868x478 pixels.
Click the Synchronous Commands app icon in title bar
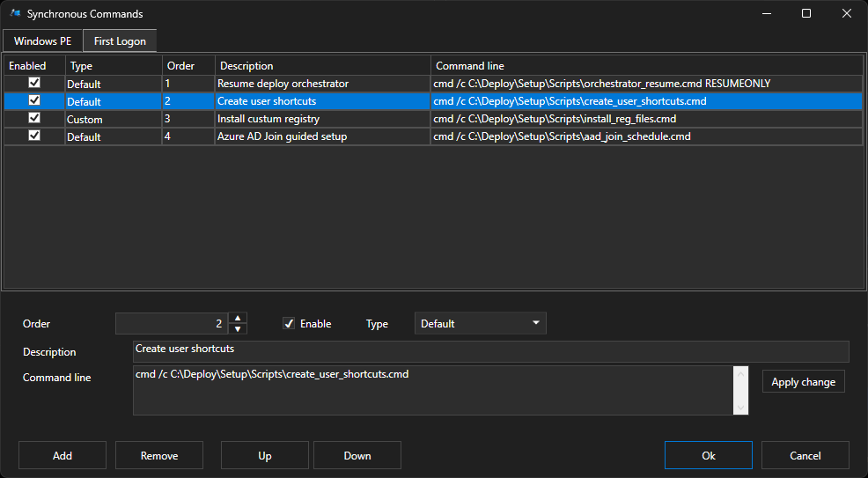[15, 13]
